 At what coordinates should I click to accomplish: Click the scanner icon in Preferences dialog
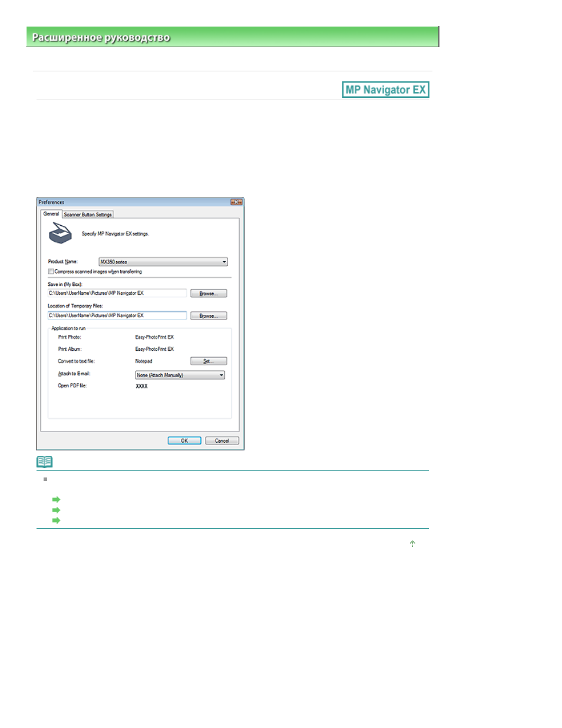[x=59, y=233]
